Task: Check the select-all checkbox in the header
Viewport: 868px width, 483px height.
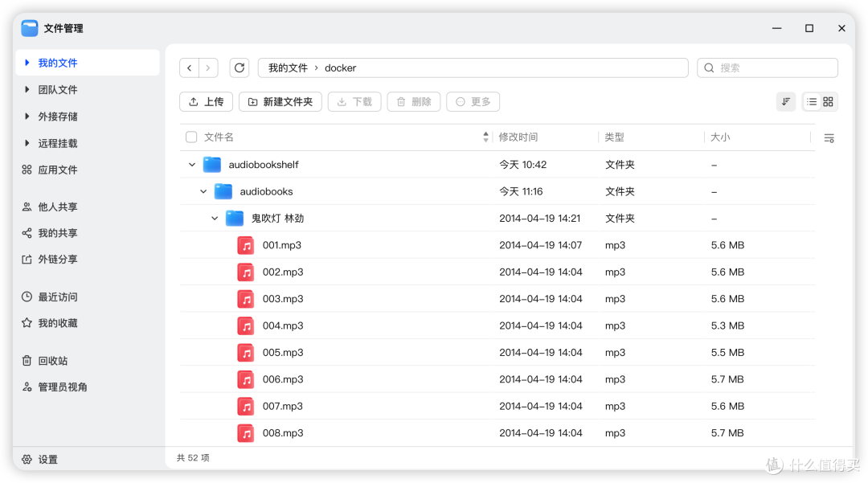Action: click(190, 137)
